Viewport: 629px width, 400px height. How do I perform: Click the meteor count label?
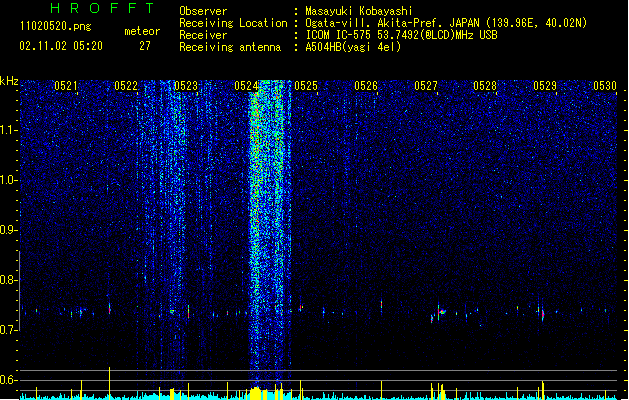click(x=142, y=31)
